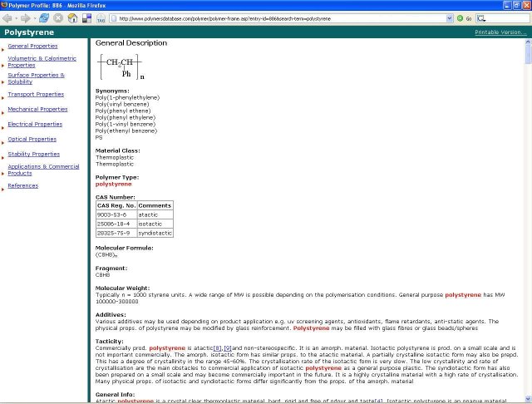Expand arrow beside Optical Properties
The height and width of the screenshot is (404, 532).
[3, 143]
